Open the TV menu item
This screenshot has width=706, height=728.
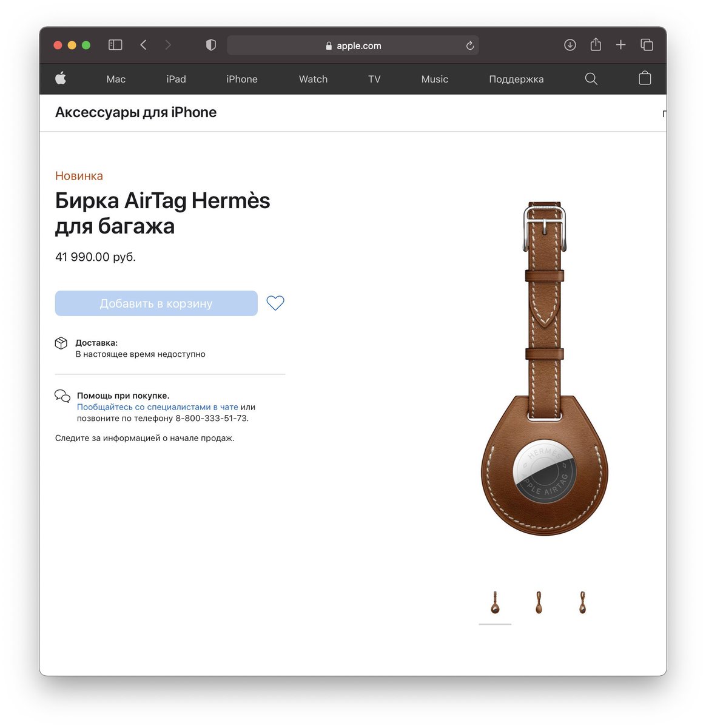click(374, 79)
